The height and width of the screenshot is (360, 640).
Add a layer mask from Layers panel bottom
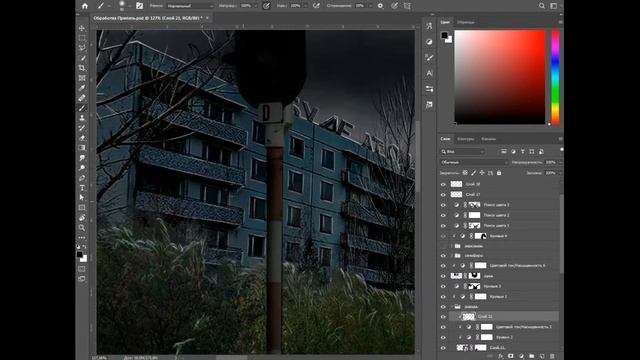511,356
